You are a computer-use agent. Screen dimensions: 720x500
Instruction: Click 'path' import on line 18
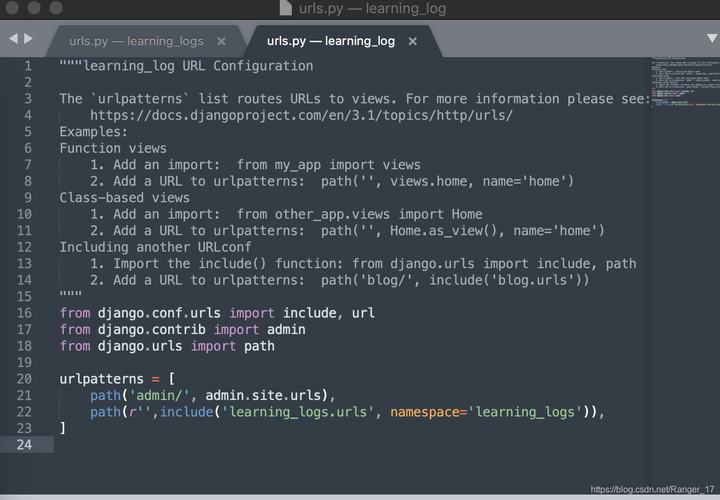click(x=259, y=346)
